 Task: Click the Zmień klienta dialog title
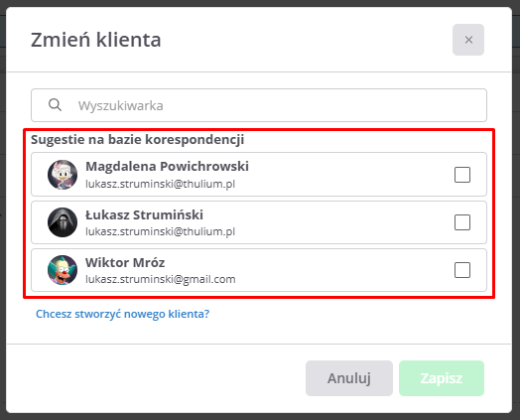point(96,40)
